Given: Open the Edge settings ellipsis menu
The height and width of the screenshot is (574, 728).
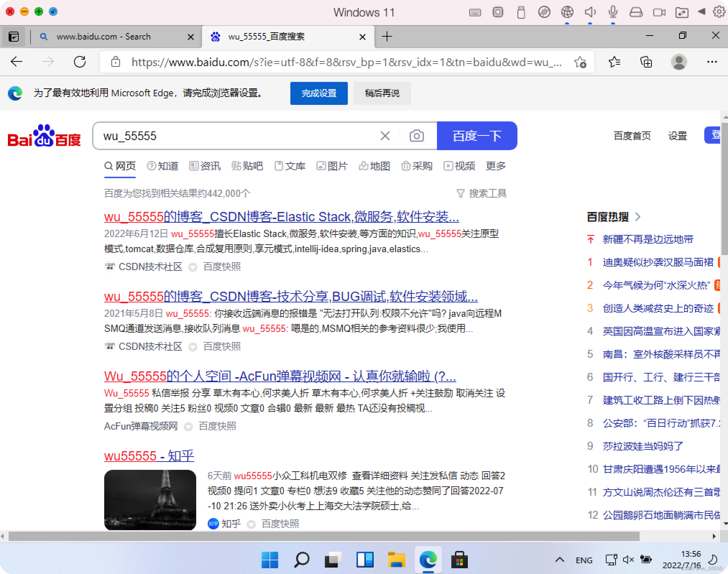Looking at the screenshot, I should [711, 62].
